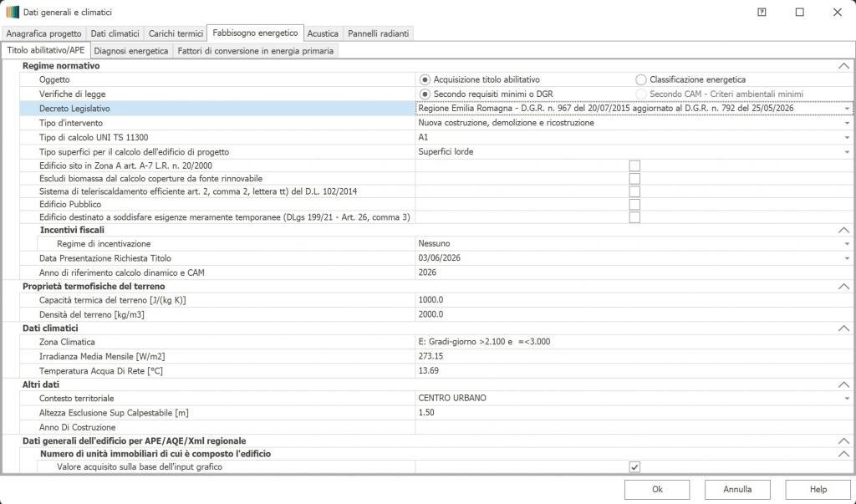856x504 pixels.
Task: Click the Annulla button
Action: pos(737,489)
